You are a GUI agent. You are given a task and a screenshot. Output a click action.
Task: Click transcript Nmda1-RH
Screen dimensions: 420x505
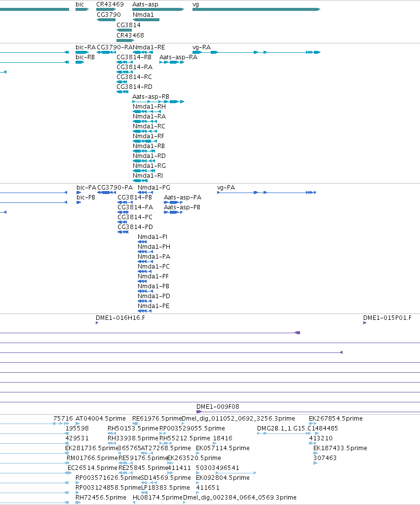[147, 112]
